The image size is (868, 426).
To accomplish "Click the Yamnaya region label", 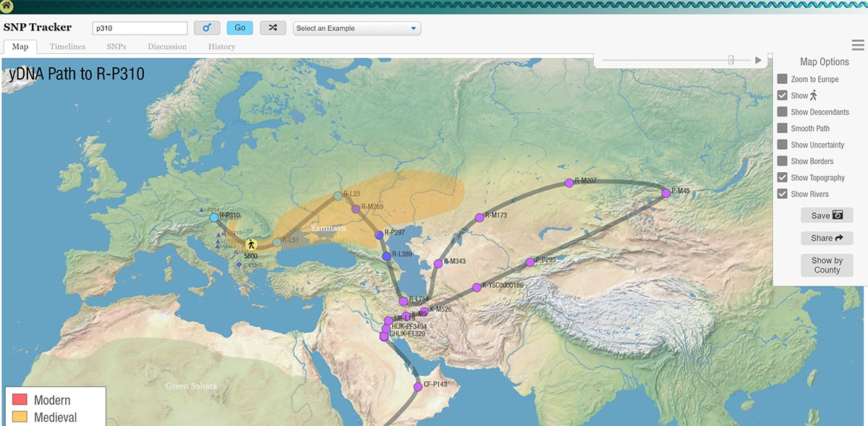I will [x=328, y=228].
